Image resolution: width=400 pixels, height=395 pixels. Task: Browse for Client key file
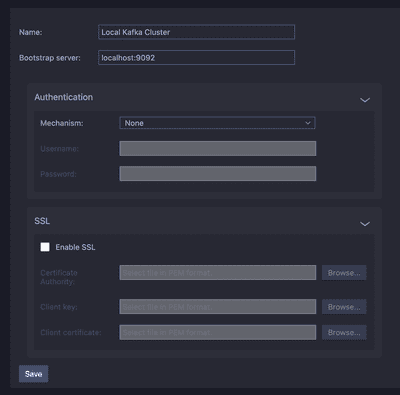pyautogui.click(x=344, y=307)
